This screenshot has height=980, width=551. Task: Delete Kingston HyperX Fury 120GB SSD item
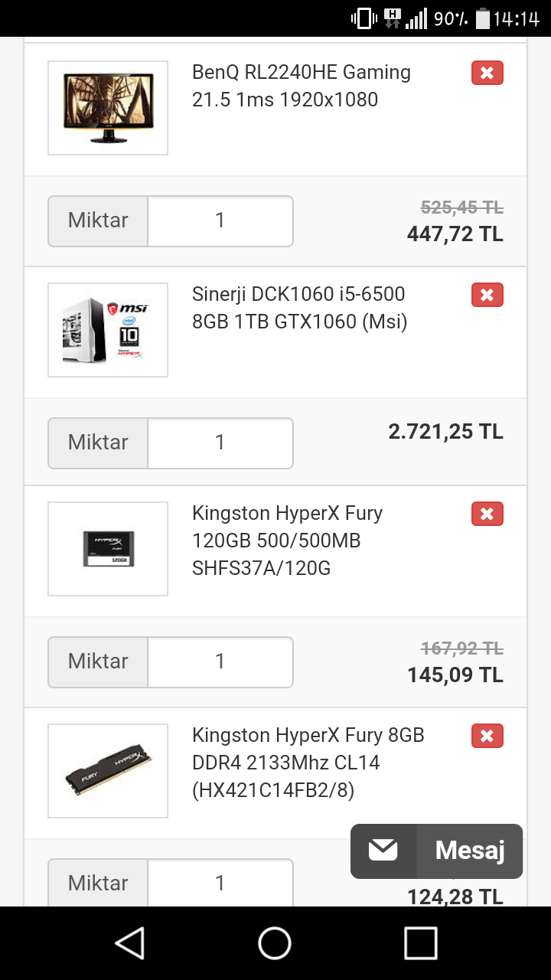point(487,514)
